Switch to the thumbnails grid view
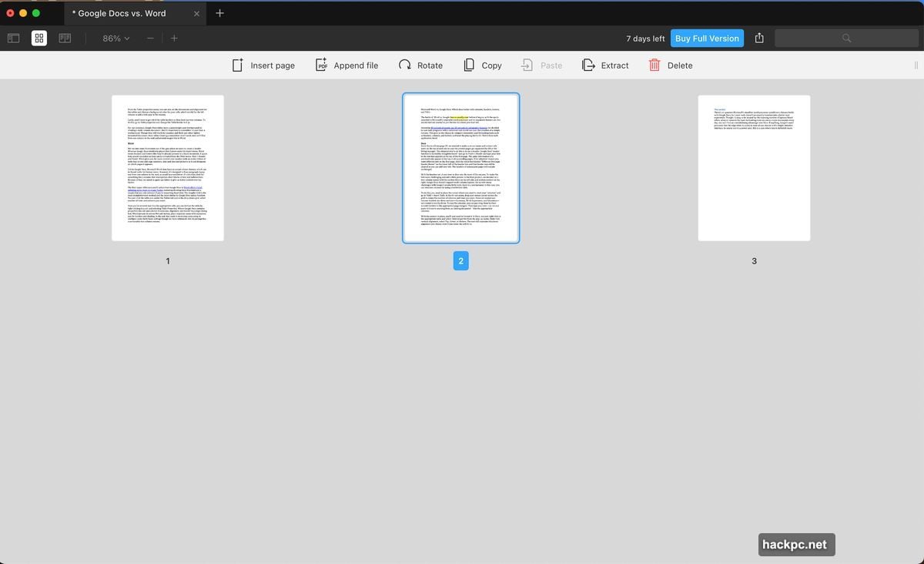Image resolution: width=924 pixels, height=564 pixels. pyautogui.click(x=38, y=37)
